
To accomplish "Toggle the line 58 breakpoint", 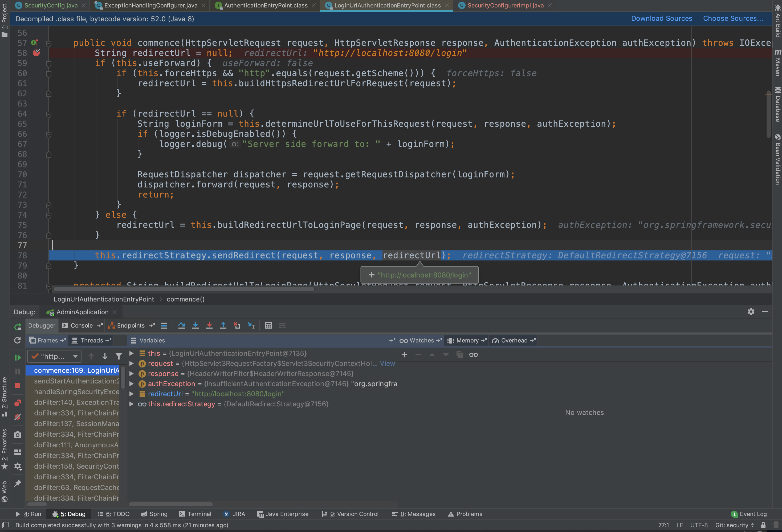I will (36, 53).
